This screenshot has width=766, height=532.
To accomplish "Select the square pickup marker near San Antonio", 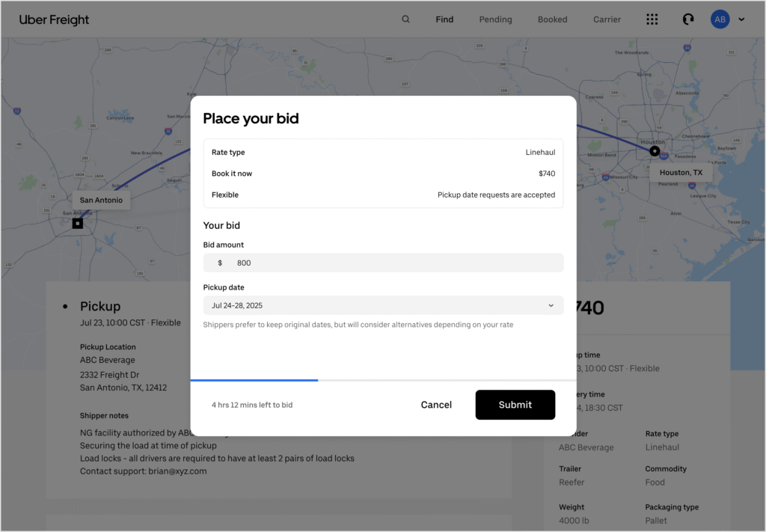I will 78,223.
